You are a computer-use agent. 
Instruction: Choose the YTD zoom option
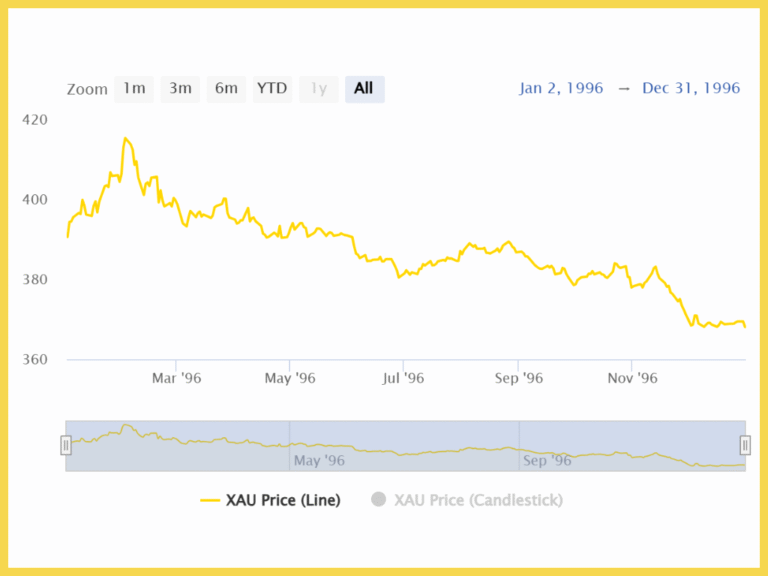coord(272,89)
